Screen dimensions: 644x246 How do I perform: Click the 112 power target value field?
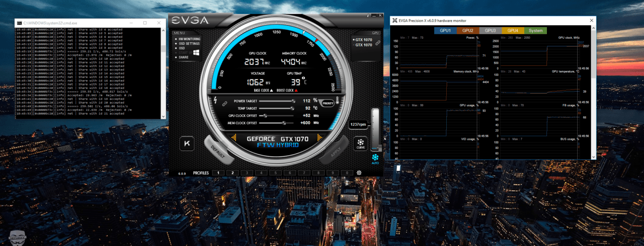click(x=307, y=101)
